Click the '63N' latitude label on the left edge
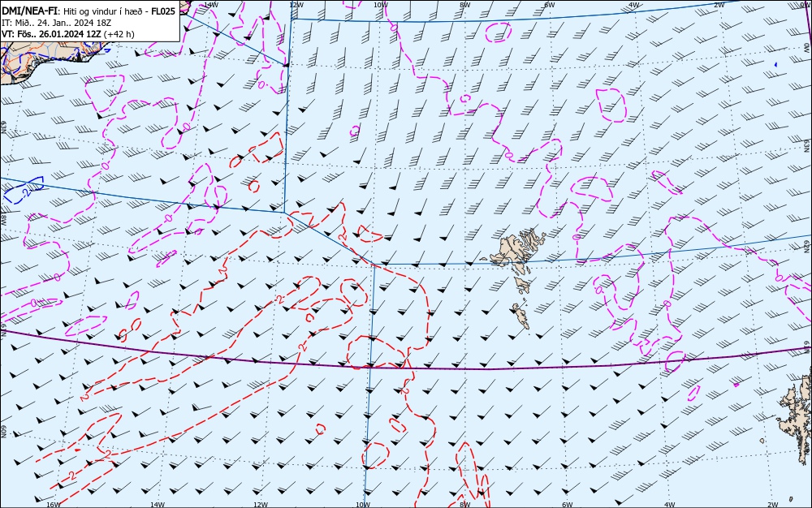This screenshot has height=508, width=812. click(3, 127)
